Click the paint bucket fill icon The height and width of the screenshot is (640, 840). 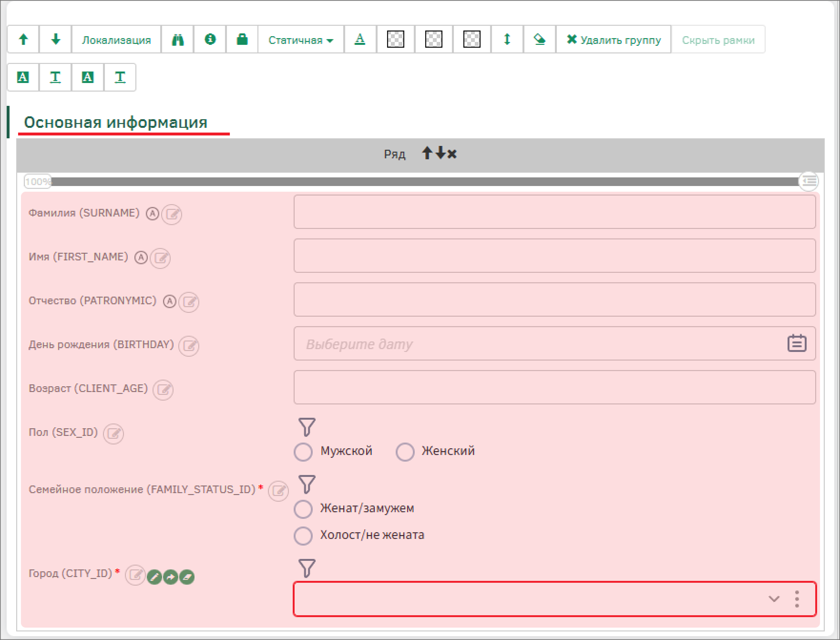[539, 40]
